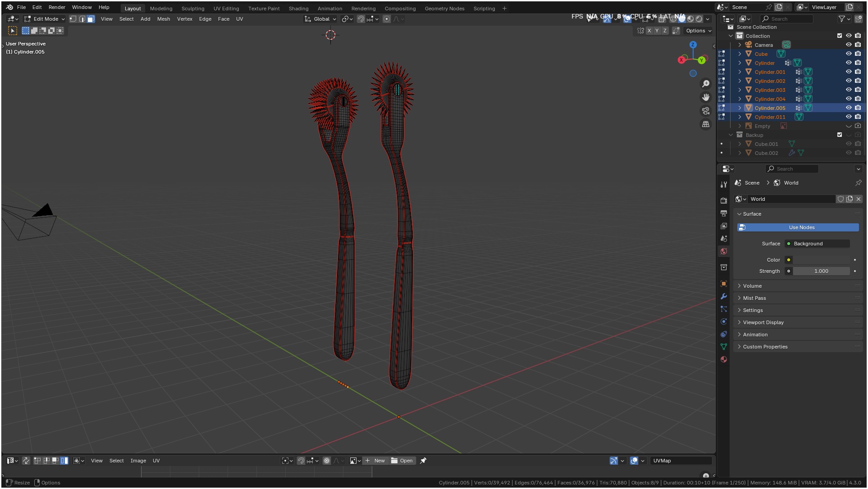This screenshot has height=489, width=868.
Task: Toggle camera view gizmo icon
Action: [706, 111]
